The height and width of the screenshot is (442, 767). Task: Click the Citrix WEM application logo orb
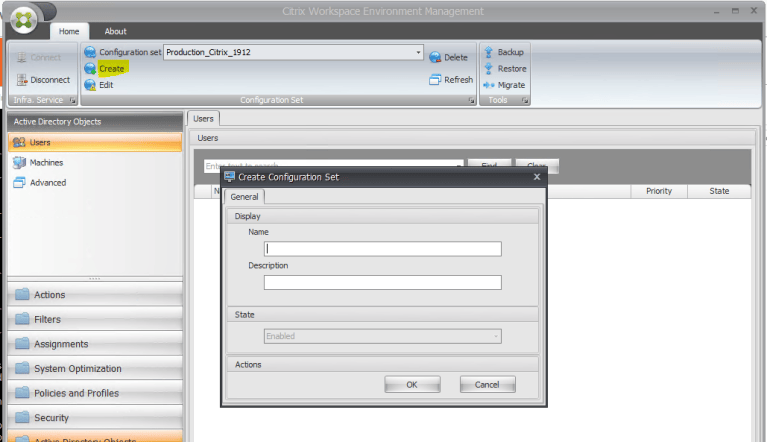coord(23,20)
